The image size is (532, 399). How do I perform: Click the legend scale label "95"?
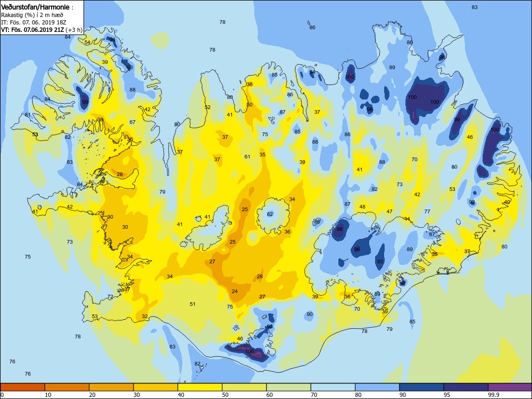[x=447, y=395]
